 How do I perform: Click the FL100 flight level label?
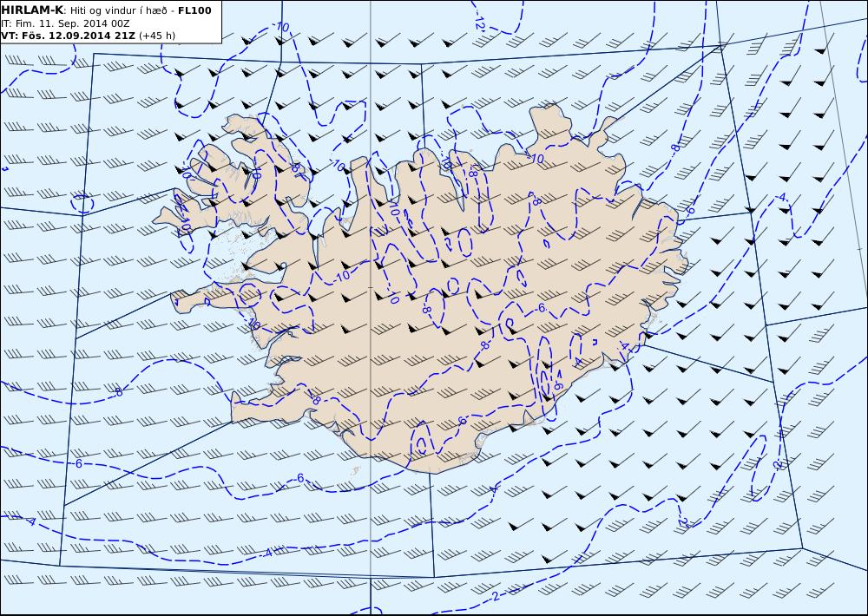[x=194, y=10]
